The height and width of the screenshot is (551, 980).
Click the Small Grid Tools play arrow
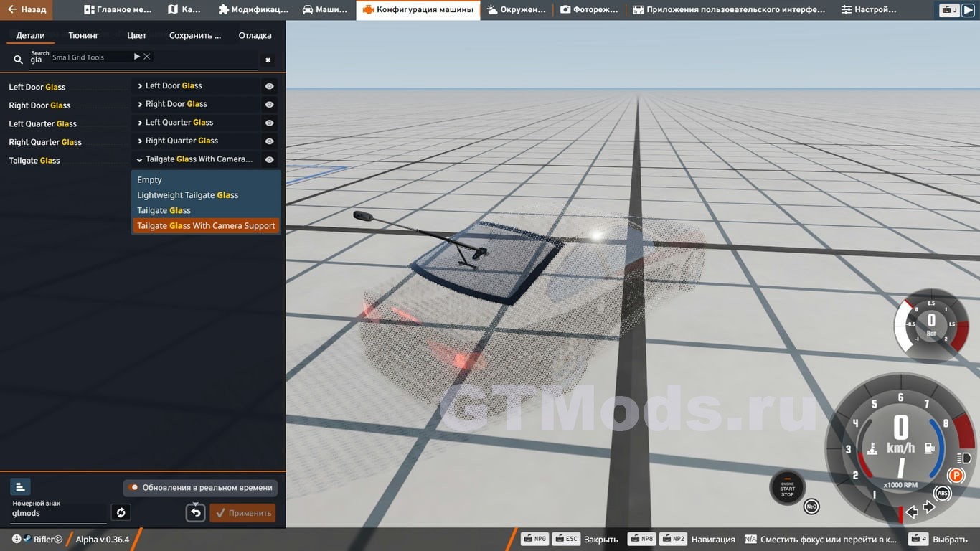click(x=136, y=56)
